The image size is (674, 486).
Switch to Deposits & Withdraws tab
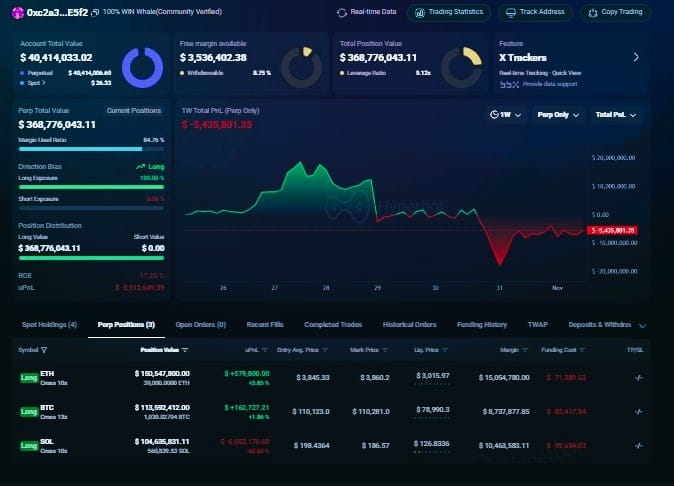600,324
